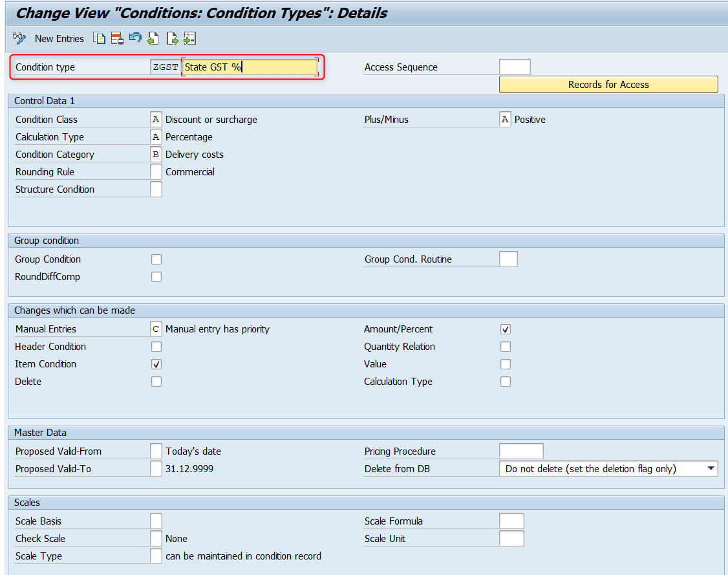Navigate to previous entry icon
The image size is (728, 575).
pos(153,38)
